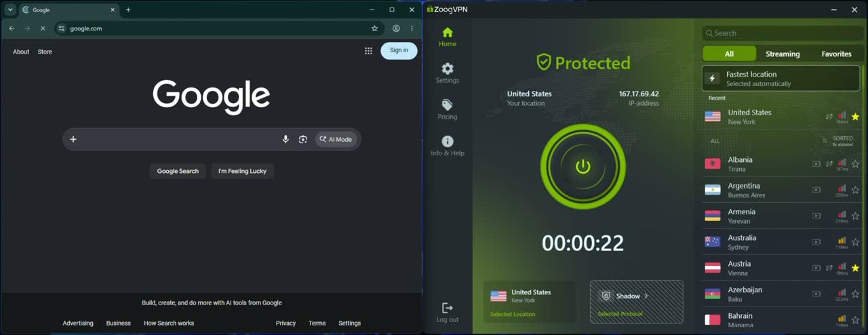Open the Pricing section in ZoogVPN
The image size is (868, 335).
448,110
